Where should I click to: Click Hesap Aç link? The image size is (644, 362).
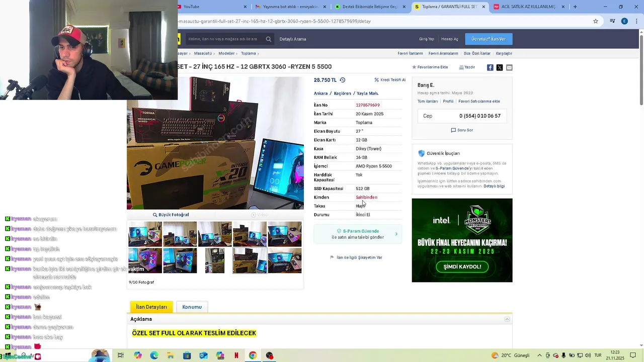tap(450, 39)
